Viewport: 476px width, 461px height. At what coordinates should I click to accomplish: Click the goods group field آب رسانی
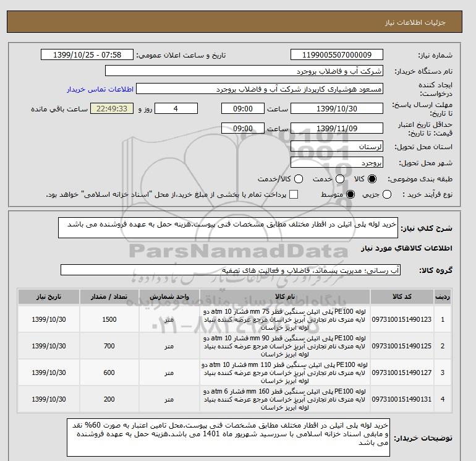[231, 270]
